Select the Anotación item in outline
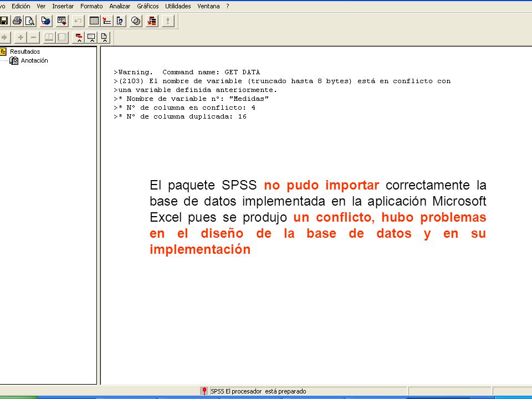This screenshot has width=532, height=399. [x=34, y=60]
